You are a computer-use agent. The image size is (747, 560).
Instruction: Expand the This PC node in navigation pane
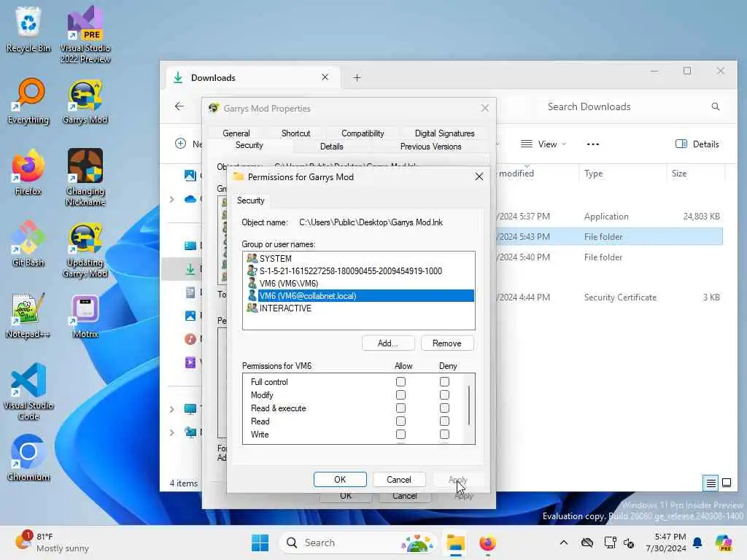pos(172,409)
